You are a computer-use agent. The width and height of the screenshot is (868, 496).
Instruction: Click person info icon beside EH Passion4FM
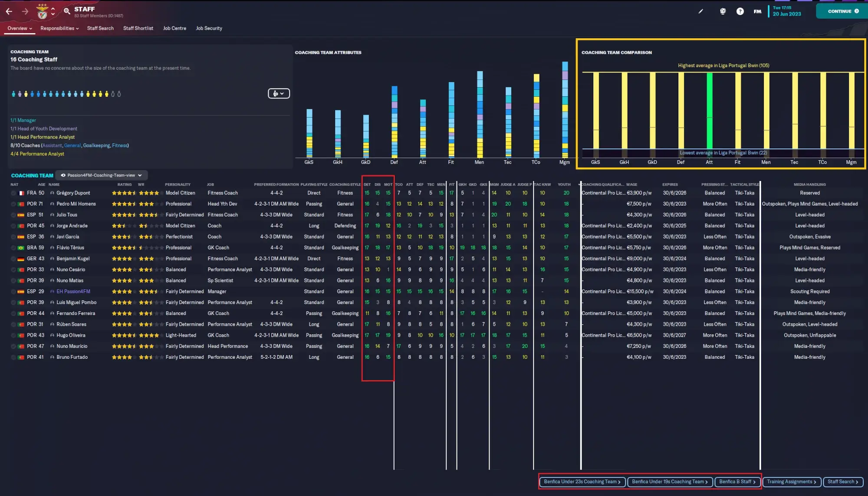52,292
